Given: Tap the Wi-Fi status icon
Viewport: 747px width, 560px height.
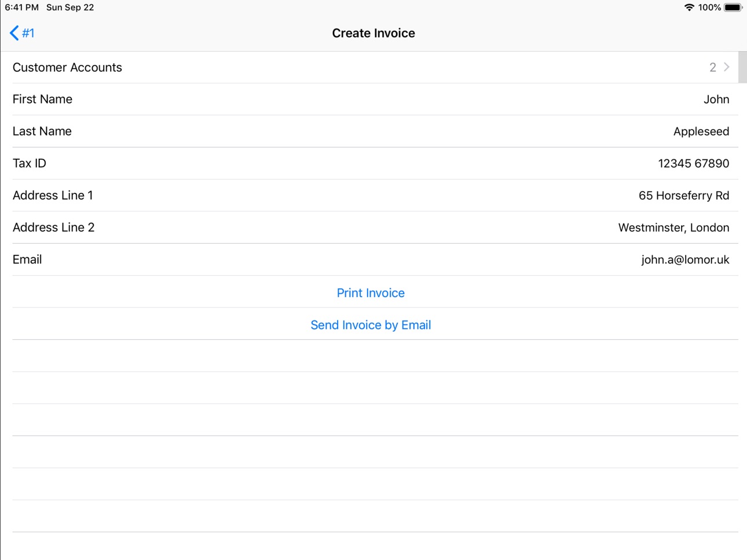Looking at the screenshot, I should point(689,8).
